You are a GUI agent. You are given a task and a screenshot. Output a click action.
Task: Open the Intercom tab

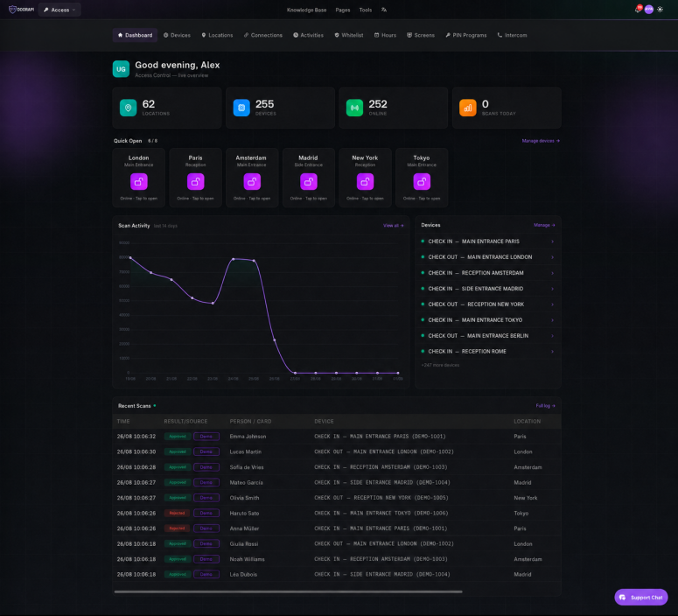pos(512,35)
